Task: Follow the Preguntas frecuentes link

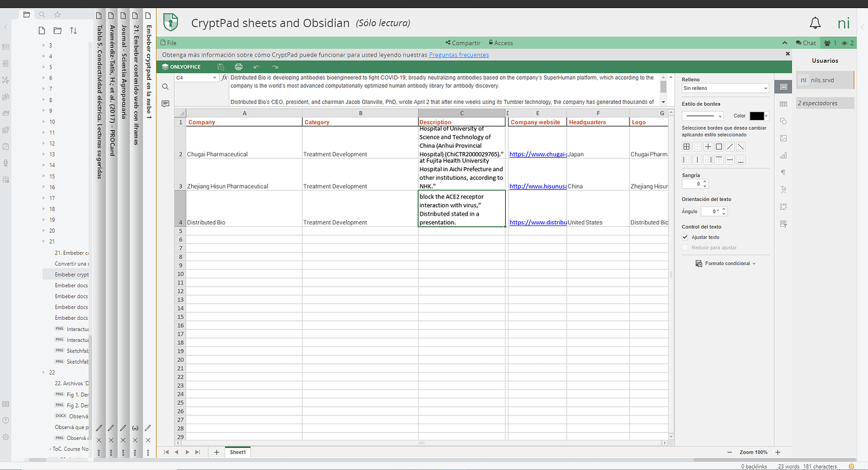Action: pos(459,55)
